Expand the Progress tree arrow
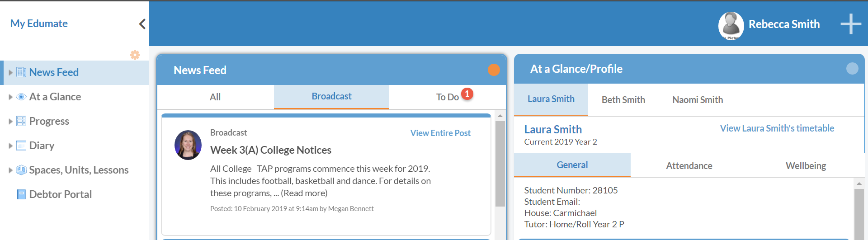Image resolution: width=868 pixels, height=240 pixels. 10,121
